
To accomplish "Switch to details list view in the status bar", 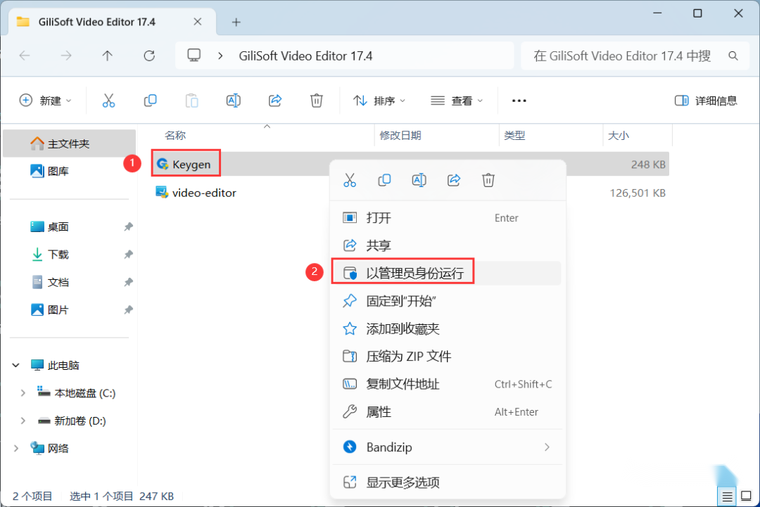I will point(727,496).
